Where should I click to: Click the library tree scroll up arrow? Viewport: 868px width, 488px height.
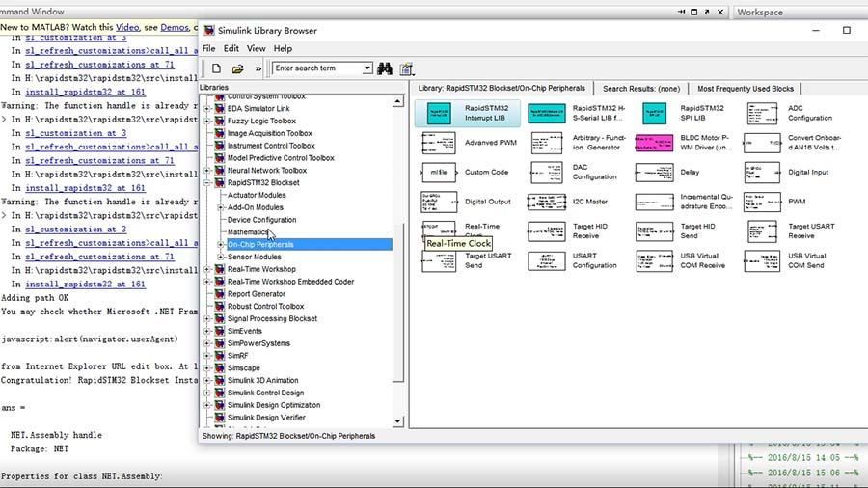[397, 102]
